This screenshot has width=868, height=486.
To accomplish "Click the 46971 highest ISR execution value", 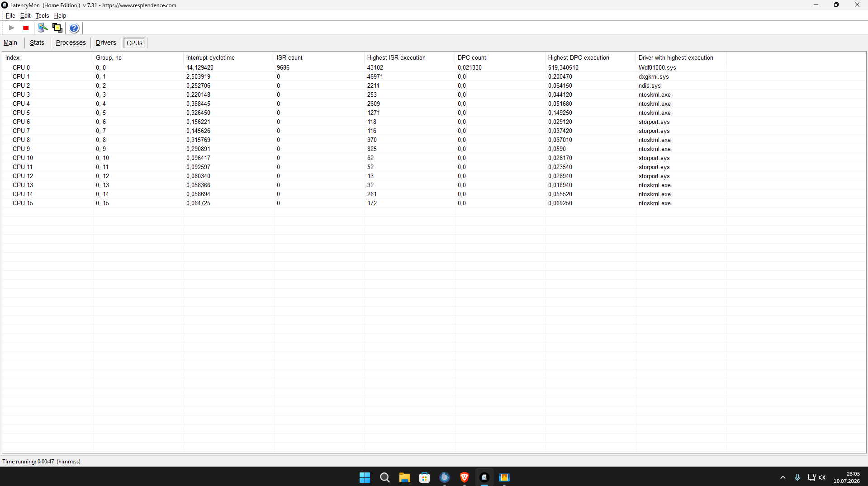I will 375,76.
